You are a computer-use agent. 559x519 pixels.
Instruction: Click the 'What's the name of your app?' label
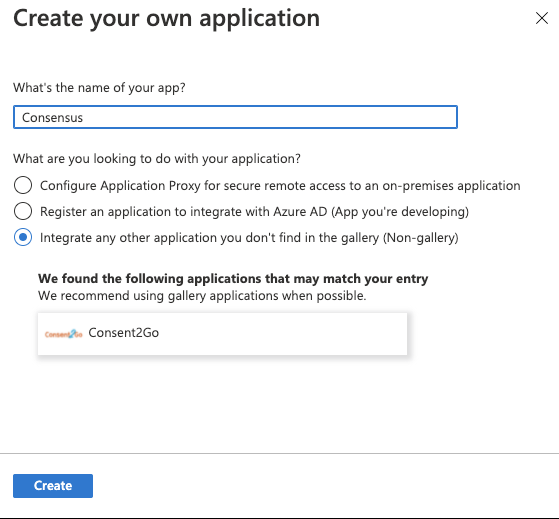[99, 88]
